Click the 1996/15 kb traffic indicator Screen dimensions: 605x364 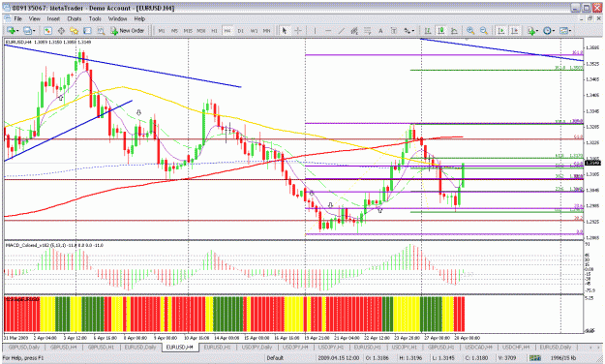click(564, 358)
